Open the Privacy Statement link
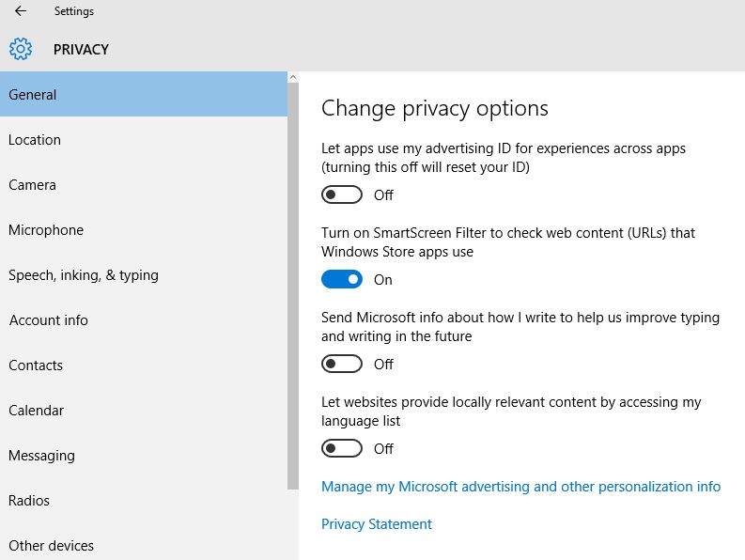Image resolution: width=745 pixels, height=560 pixels. [377, 524]
